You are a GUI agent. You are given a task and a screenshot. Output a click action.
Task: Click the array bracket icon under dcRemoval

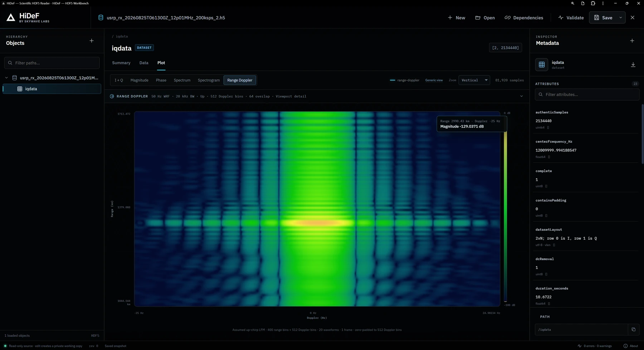pyautogui.click(x=546, y=274)
